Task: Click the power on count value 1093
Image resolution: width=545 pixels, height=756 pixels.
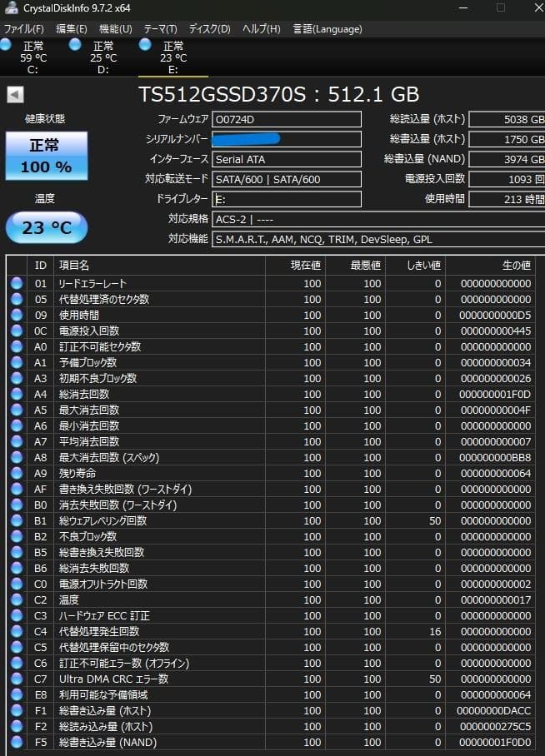Action: click(x=507, y=179)
